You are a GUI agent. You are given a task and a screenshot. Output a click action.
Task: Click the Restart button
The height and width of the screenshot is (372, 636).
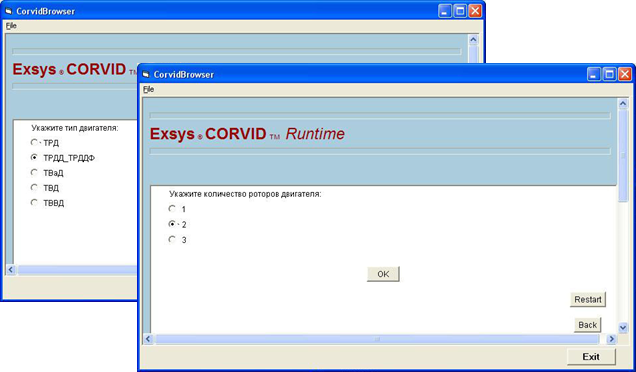pos(588,299)
